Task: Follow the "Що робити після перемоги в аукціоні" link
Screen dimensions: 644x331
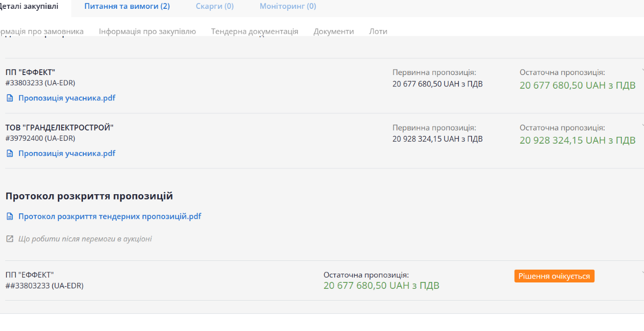Action: click(85, 239)
